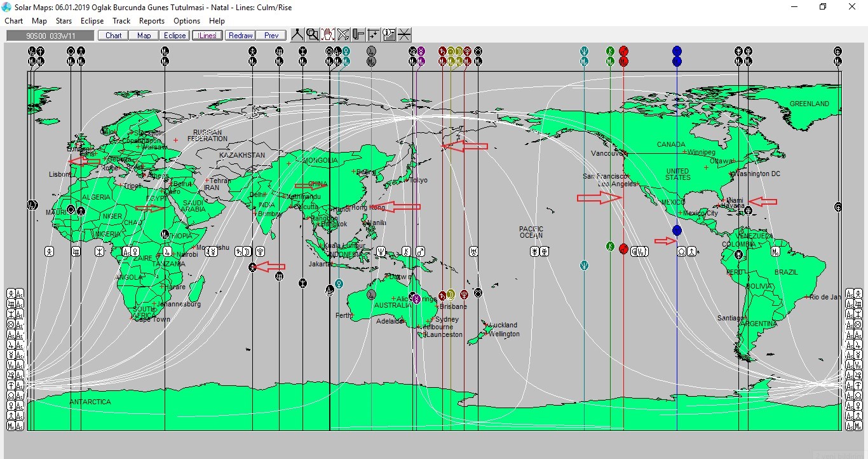Click the Prev button

(x=271, y=36)
